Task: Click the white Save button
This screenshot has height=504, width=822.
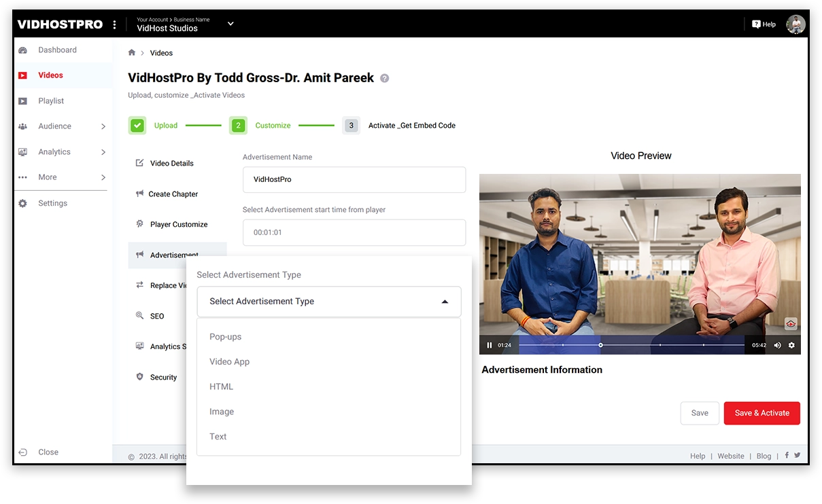Action: (x=700, y=413)
